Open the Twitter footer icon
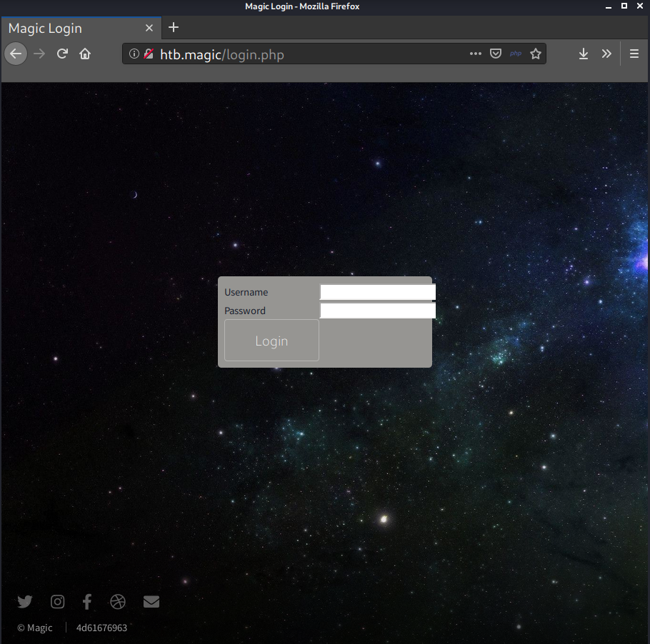650x644 pixels. pyautogui.click(x=25, y=601)
